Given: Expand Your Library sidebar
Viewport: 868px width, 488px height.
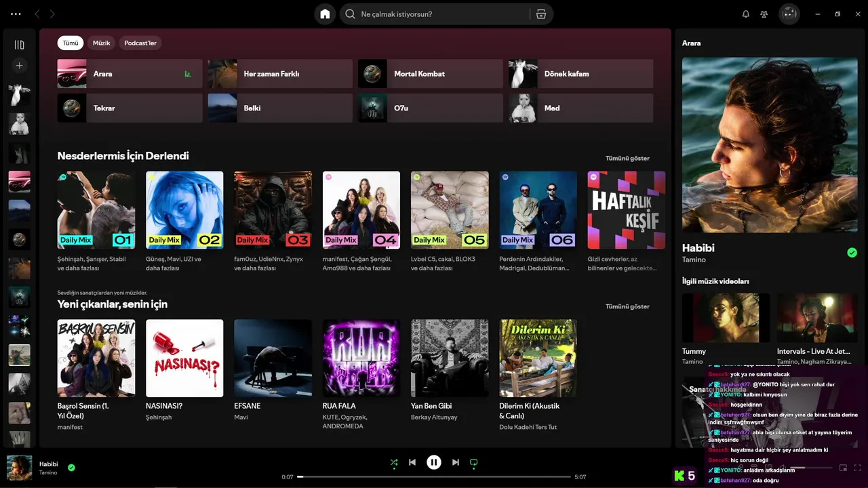Looking at the screenshot, I should click(19, 45).
